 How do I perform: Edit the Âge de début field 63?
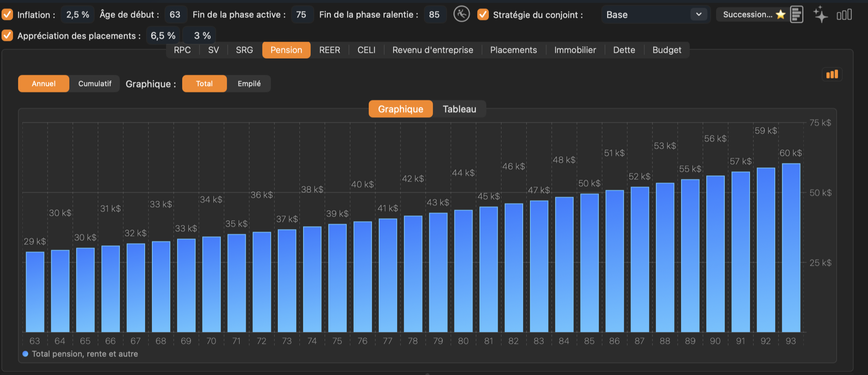[175, 14]
